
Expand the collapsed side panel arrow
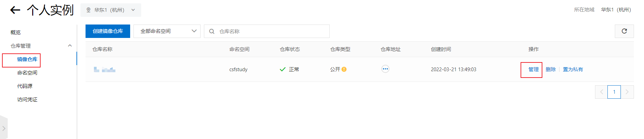4,128
